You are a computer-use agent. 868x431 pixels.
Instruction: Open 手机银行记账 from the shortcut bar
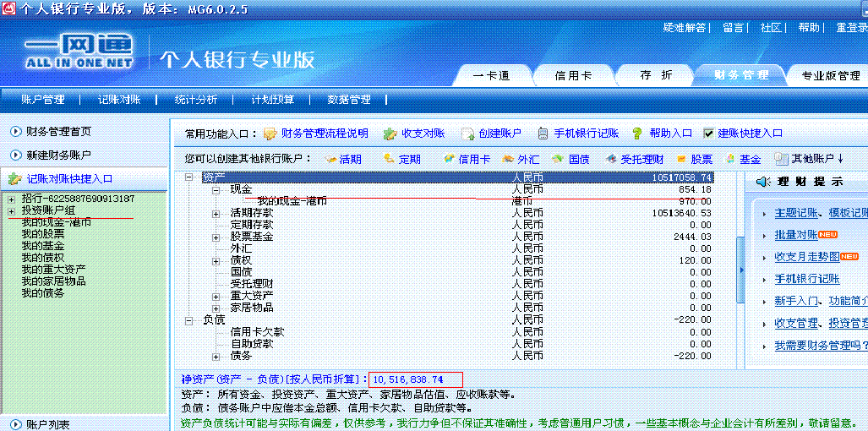point(542,134)
